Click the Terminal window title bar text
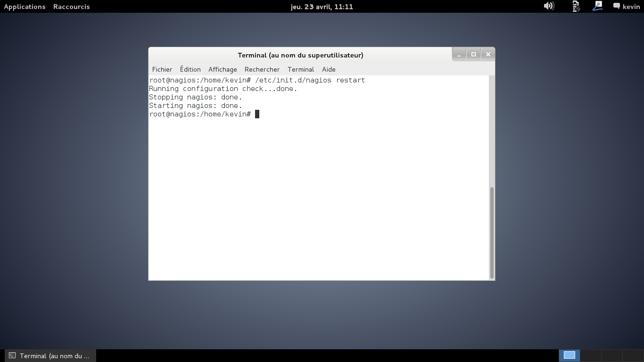The width and height of the screenshot is (644, 362). coord(300,55)
